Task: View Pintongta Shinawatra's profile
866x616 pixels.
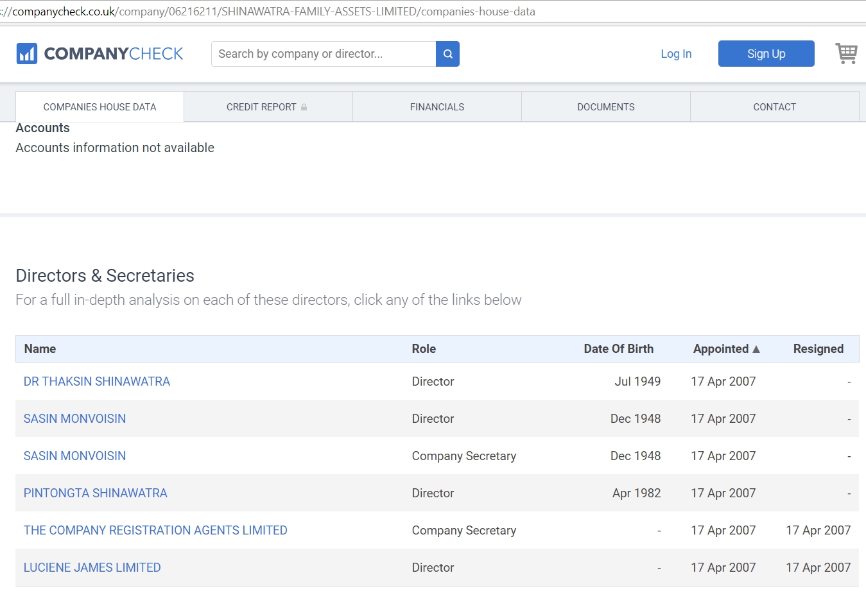Action: (95, 493)
